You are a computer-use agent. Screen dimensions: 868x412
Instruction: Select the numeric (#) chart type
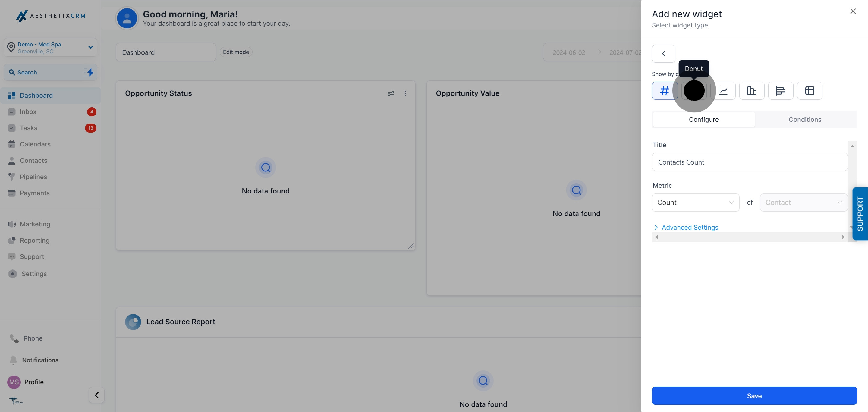[x=664, y=91]
